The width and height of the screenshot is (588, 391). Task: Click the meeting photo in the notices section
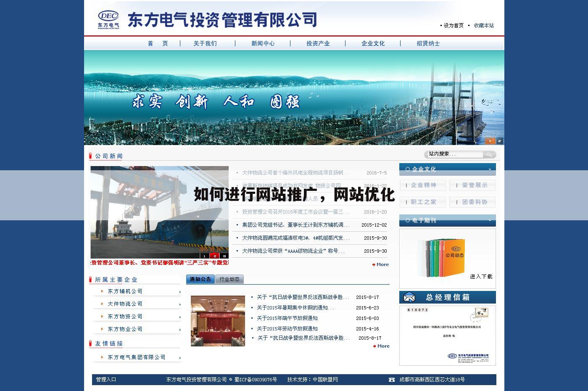[218, 321]
